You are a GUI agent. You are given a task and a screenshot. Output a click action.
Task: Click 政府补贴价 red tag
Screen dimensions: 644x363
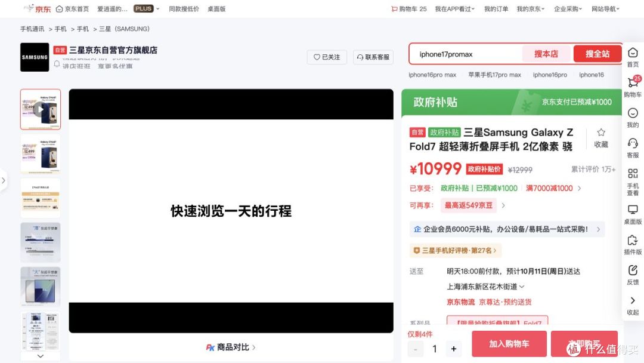point(484,169)
